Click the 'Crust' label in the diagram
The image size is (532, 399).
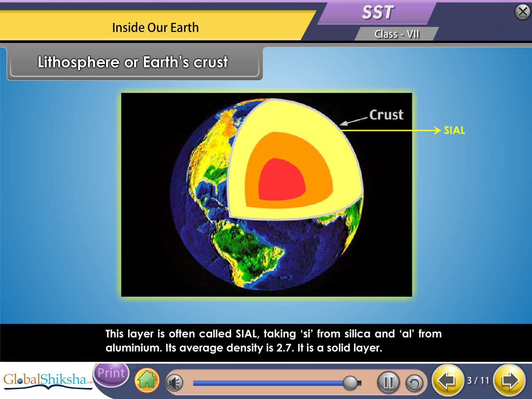click(386, 115)
